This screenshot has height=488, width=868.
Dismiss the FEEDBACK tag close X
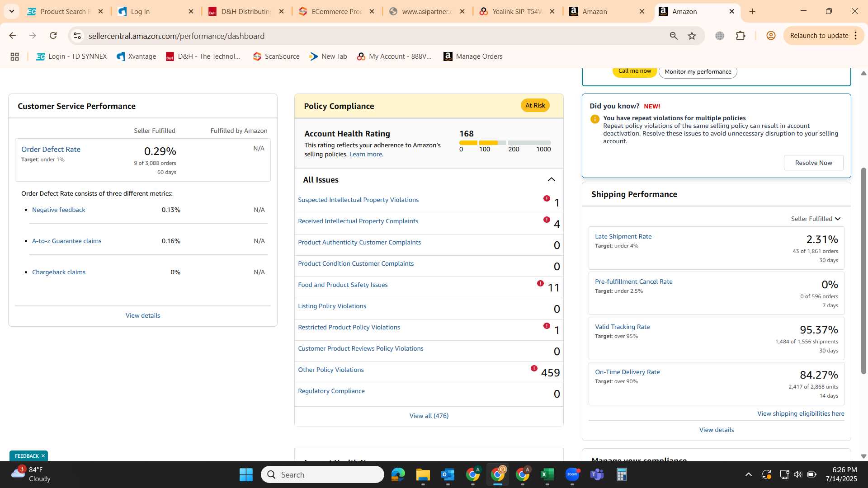43,456
